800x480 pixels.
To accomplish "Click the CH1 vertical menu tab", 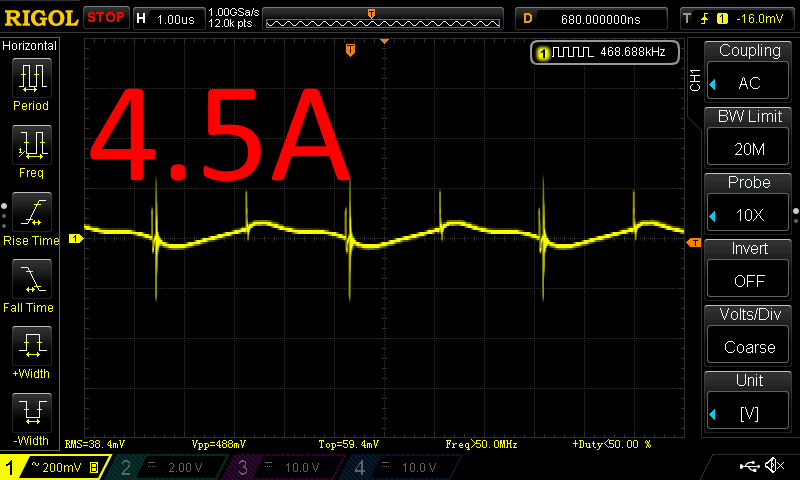I will [694, 80].
